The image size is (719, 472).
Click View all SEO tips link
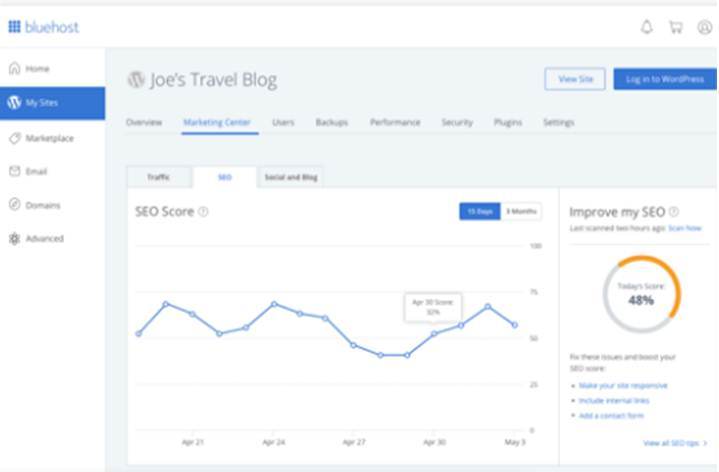tap(675, 443)
